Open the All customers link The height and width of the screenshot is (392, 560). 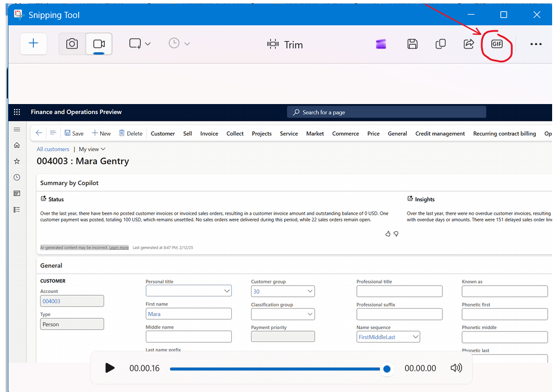(53, 149)
